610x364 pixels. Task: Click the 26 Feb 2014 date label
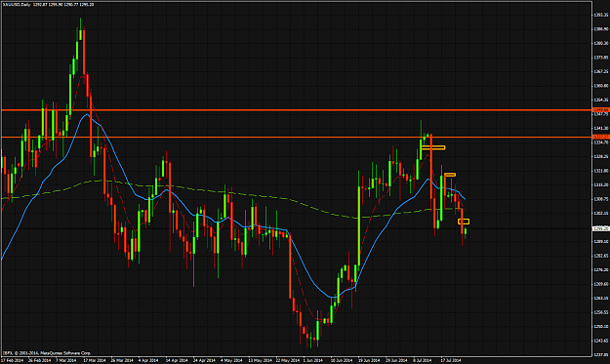40,360
